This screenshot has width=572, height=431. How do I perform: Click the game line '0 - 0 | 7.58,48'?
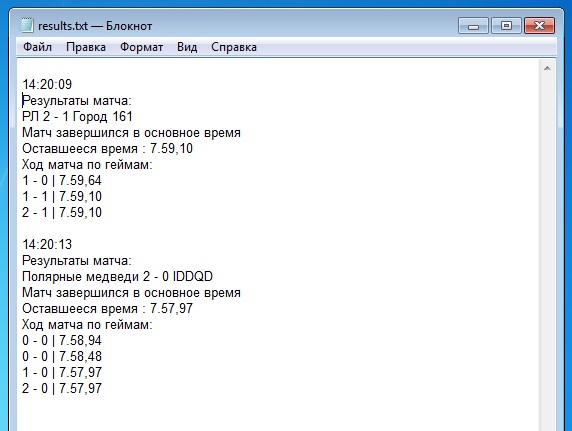[62, 357]
